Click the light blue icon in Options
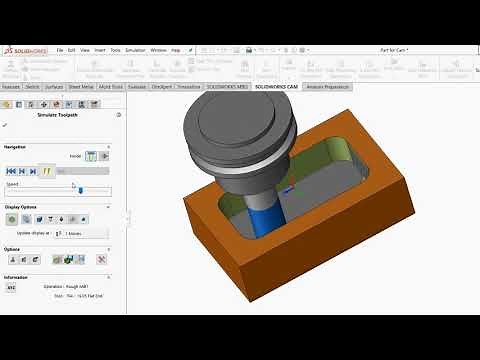The image size is (480, 360). pos(81,259)
